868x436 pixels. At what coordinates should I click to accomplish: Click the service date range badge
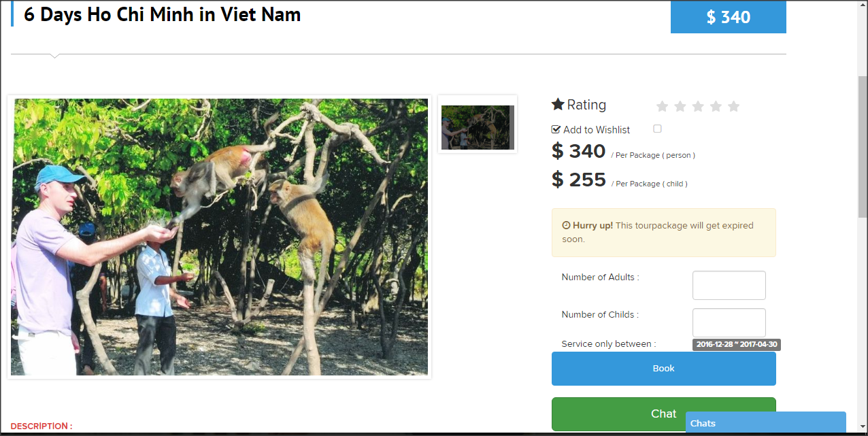pyautogui.click(x=737, y=345)
